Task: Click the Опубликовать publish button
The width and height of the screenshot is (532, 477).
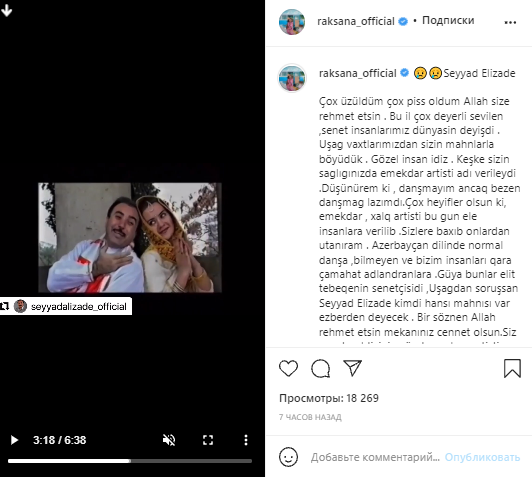Action: pyautogui.click(x=482, y=457)
